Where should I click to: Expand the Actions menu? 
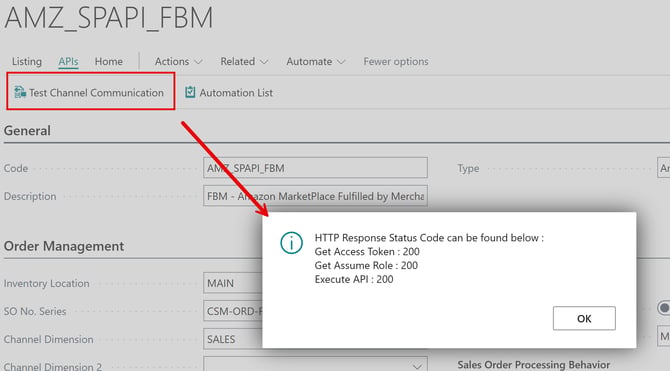pyautogui.click(x=178, y=62)
